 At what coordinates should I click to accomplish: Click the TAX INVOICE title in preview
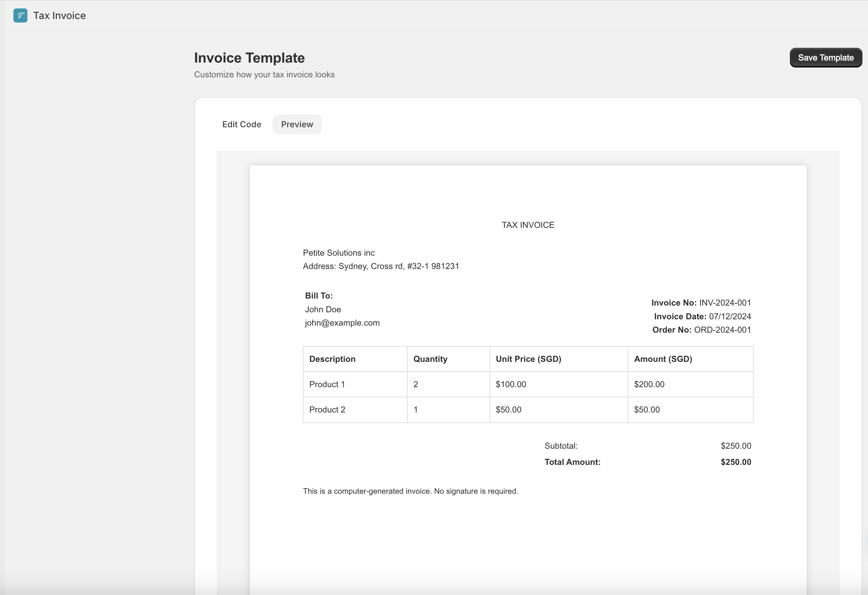point(528,225)
